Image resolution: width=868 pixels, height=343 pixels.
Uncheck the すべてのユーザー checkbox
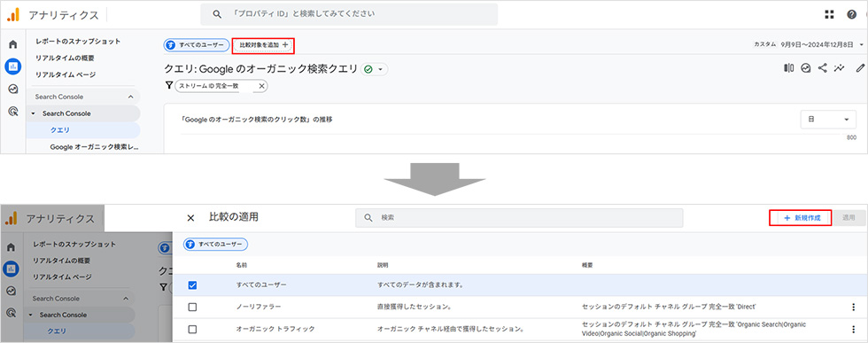point(193,285)
